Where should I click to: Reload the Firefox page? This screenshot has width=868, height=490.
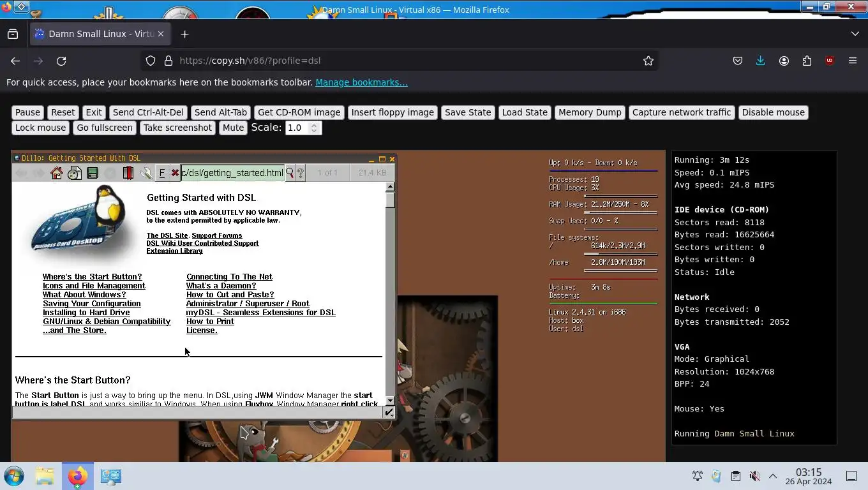click(x=61, y=61)
